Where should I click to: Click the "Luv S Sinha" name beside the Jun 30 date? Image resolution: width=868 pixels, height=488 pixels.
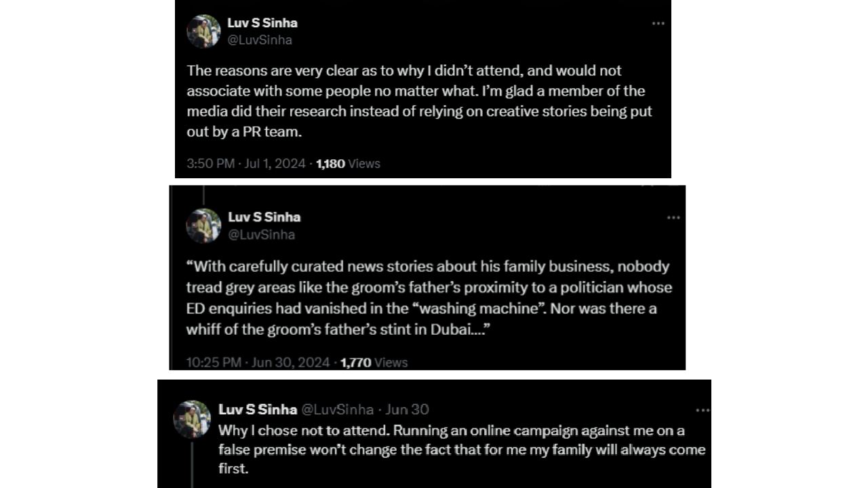coord(257,409)
